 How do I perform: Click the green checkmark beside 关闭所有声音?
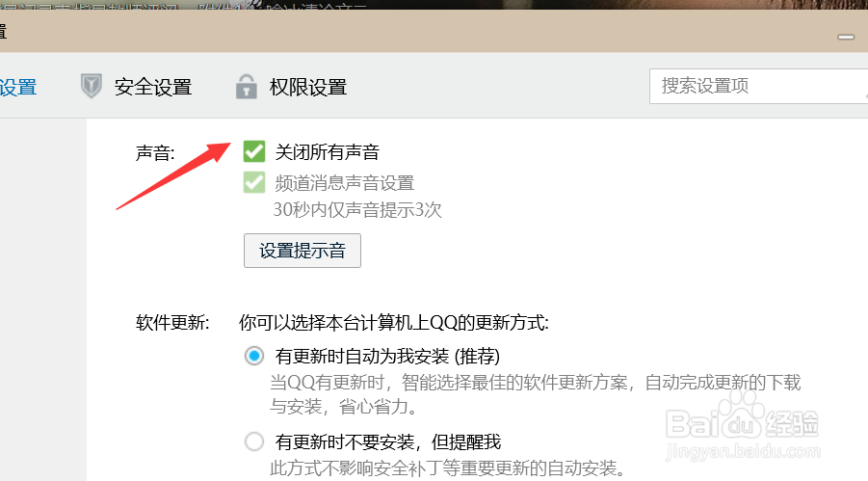pos(254,151)
